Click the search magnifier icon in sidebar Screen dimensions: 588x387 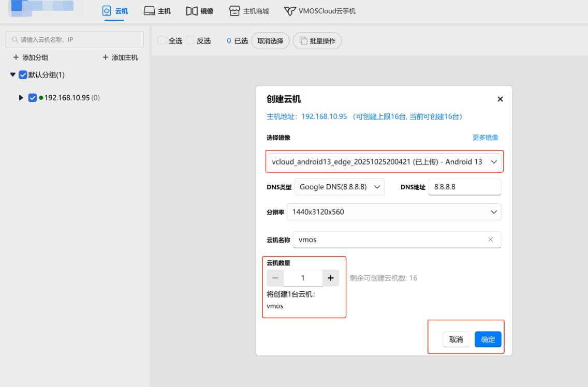click(14, 40)
